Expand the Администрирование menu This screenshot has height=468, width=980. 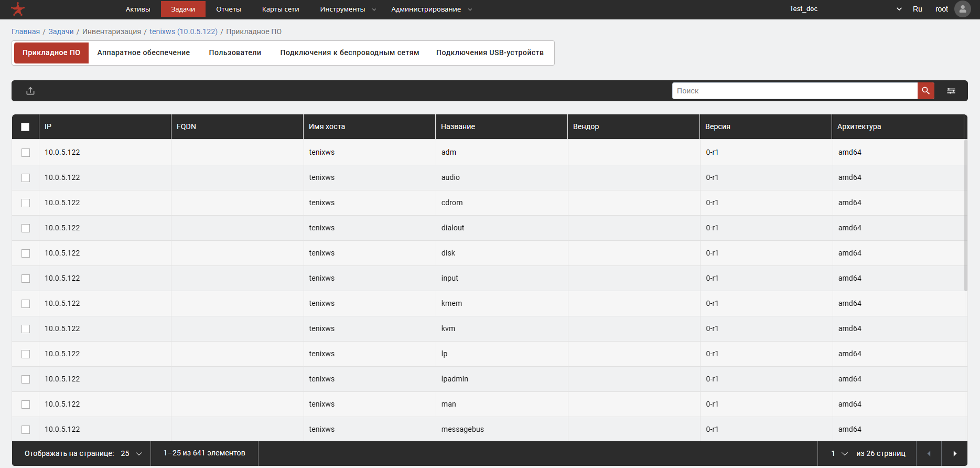[431, 9]
